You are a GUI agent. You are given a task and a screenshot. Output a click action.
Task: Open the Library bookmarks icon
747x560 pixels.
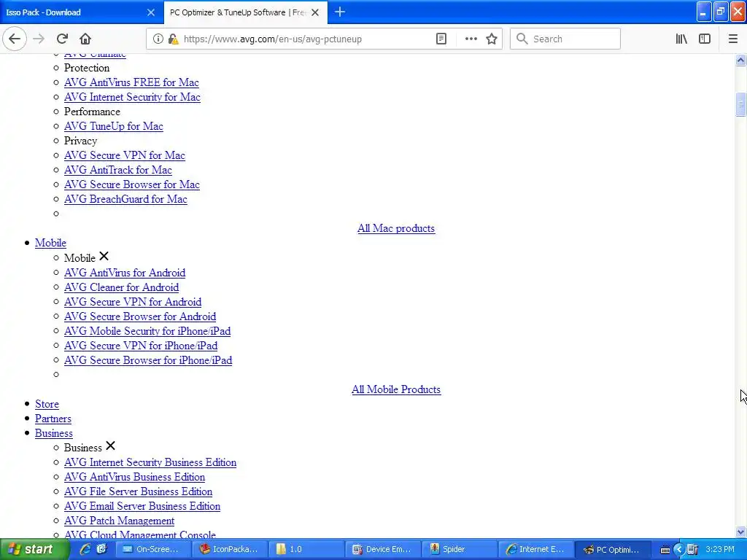tap(681, 39)
